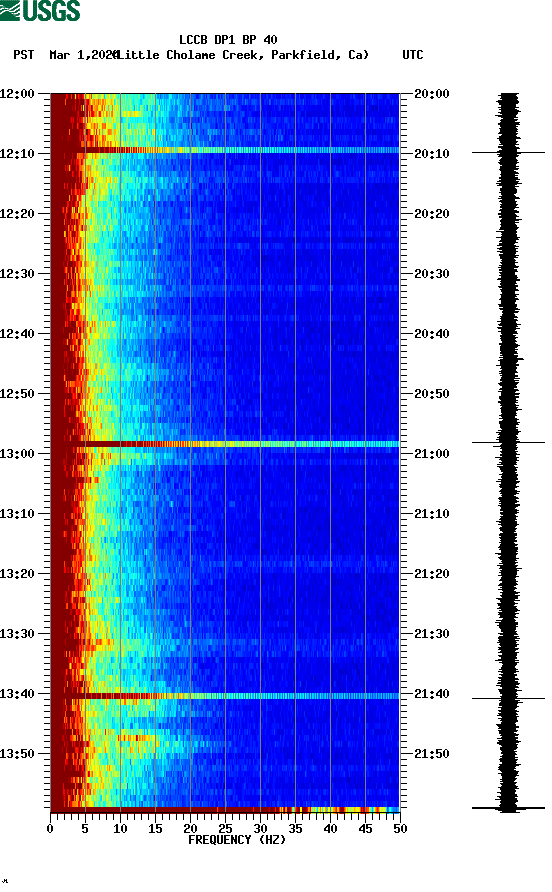Click the 25 Hz frequency axis label
The image size is (552, 892).
[x=225, y=829]
